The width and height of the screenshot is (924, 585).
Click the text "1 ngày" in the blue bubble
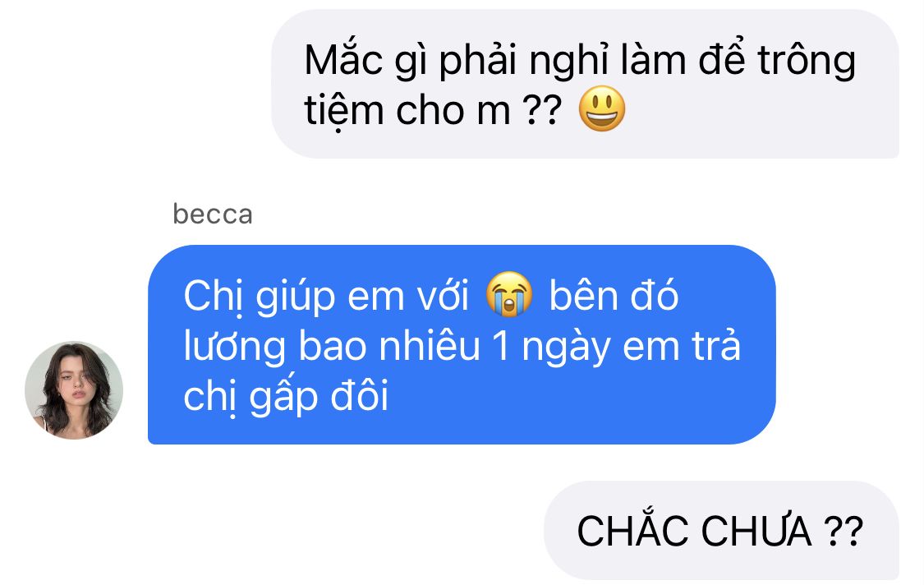(x=552, y=348)
